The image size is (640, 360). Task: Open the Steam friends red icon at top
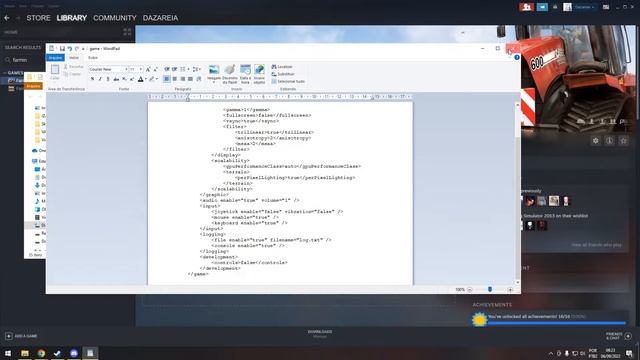pyautogui.click(x=527, y=7)
